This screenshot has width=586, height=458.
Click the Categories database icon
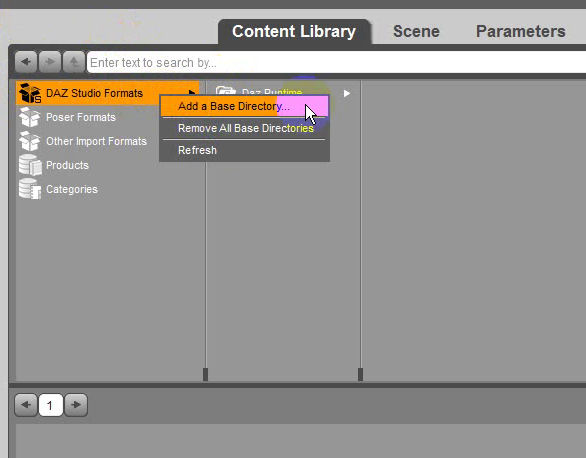point(30,189)
